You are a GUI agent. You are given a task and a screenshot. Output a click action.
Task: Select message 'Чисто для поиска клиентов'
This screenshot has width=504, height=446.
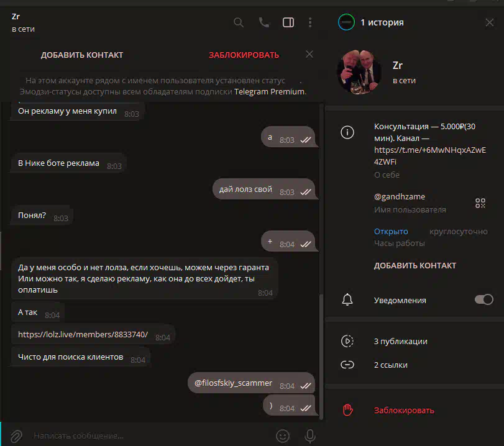pos(80,357)
